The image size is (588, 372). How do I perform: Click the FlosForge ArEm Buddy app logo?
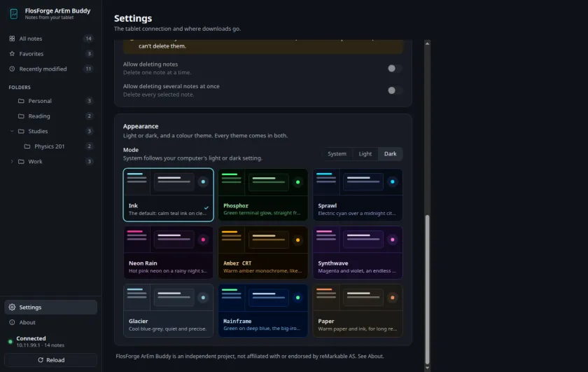(x=14, y=14)
